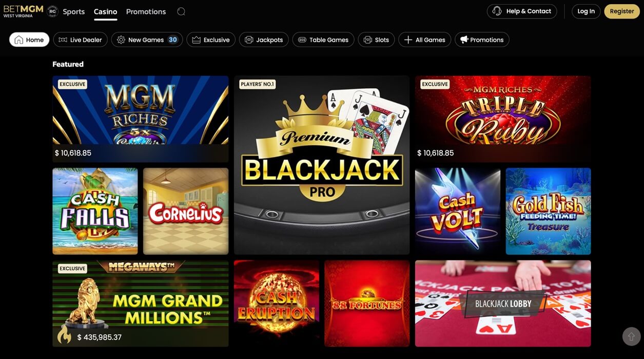Click the RC responsible gaming badge
644x359 pixels.
[52, 11]
